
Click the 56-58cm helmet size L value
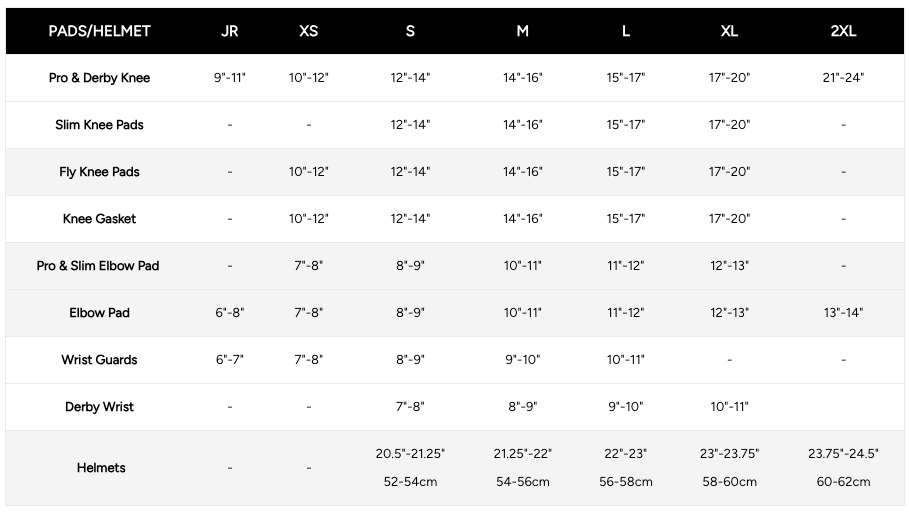coord(626,482)
